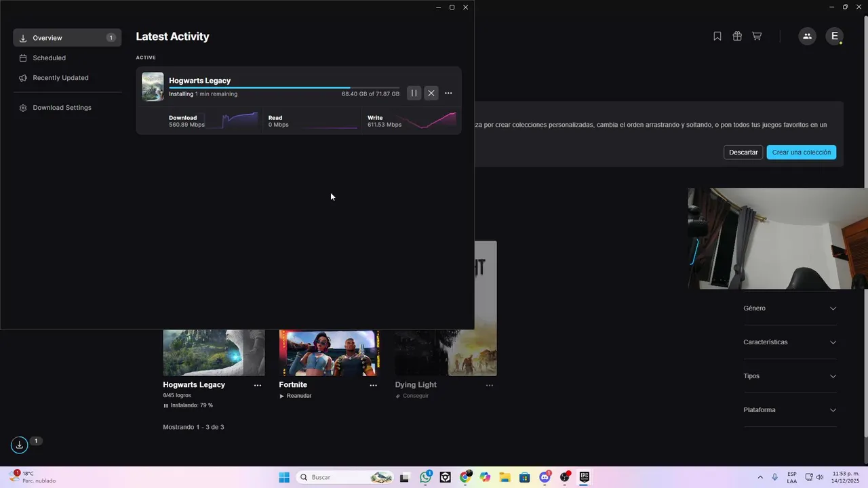868x488 pixels.
Task: Click Reanudar under Fortnite
Action: [x=296, y=396]
